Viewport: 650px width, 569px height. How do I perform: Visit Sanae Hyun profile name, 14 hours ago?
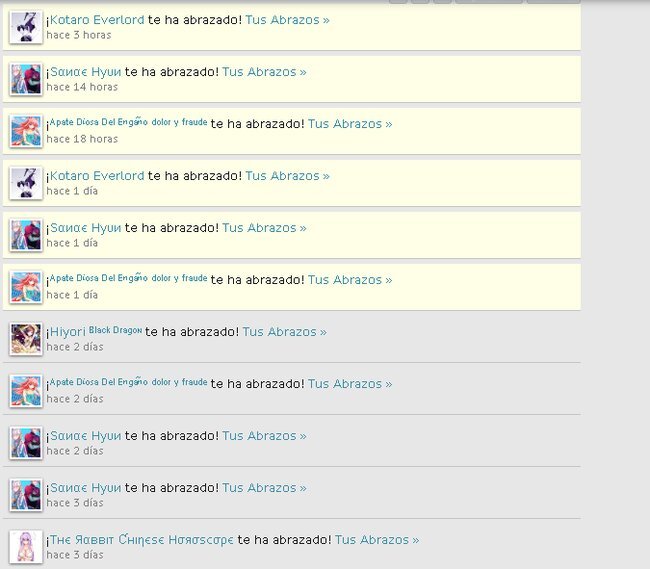[x=85, y=72]
